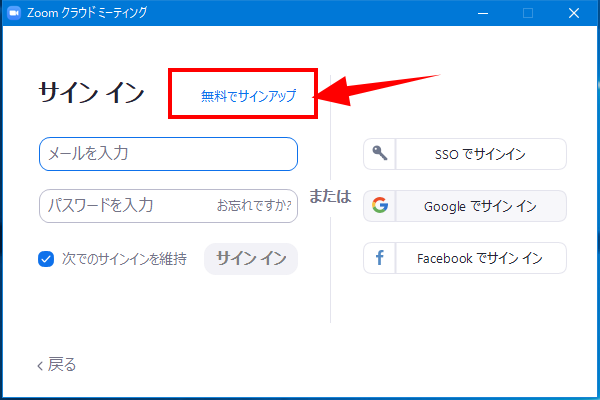Click the サイン イン button
Viewport: 600px width, 400px height.
pos(251,259)
